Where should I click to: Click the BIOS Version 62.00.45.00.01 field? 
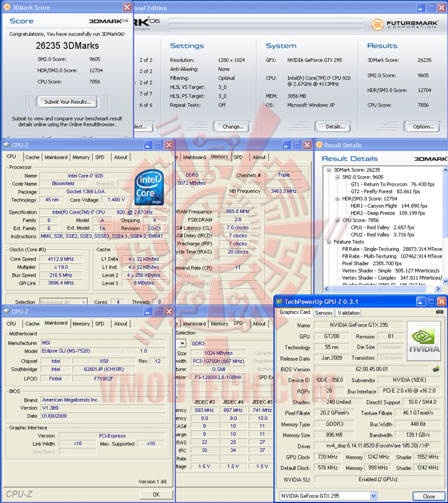(x=371, y=369)
